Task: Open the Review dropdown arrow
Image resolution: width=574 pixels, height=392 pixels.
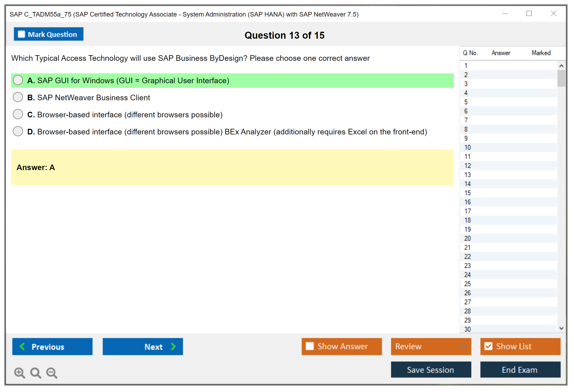Action: click(x=463, y=346)
